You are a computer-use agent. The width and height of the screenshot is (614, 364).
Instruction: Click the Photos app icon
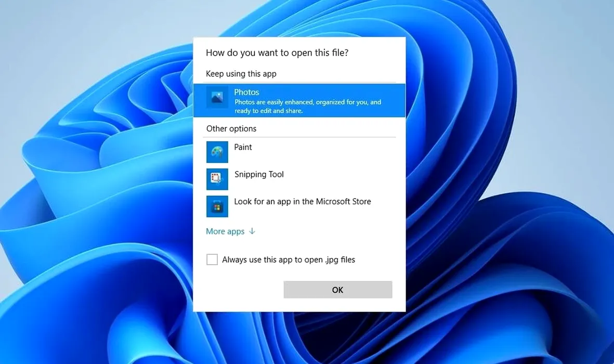tap(217, 97)
